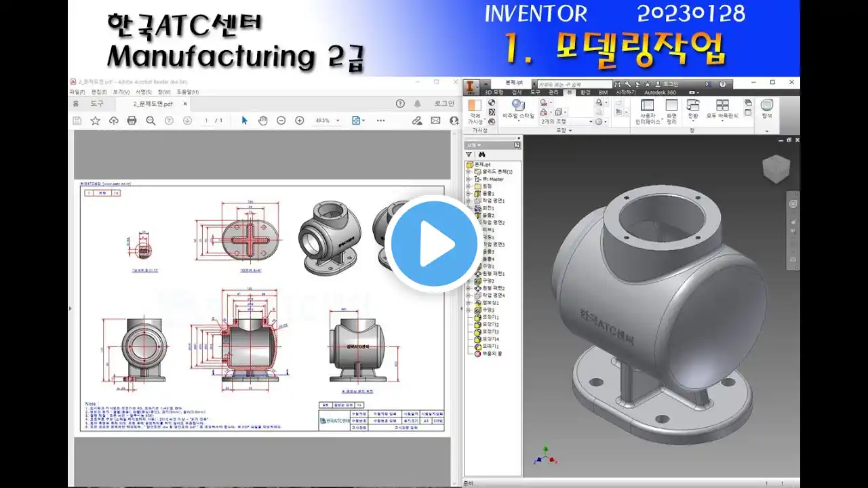Viewport: 868px width, 488px height.
Task: Switch to the 도구 tab in Acrobat
Action: (x=97, y=104)
